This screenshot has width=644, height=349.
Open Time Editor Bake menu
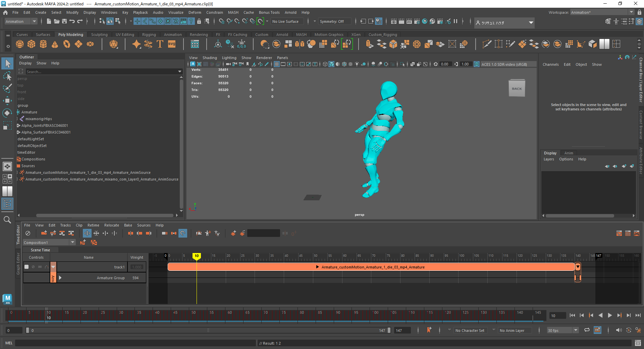(128, 225)
